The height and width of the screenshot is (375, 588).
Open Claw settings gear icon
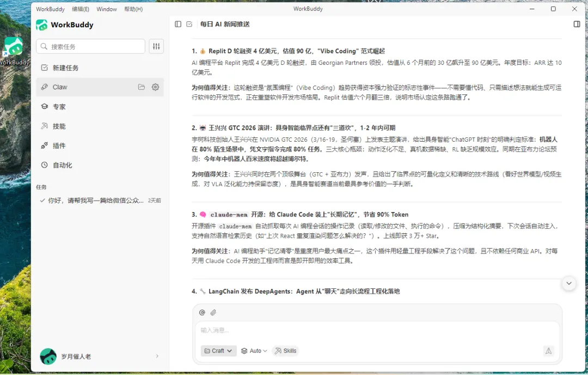[x=155, y=87]
